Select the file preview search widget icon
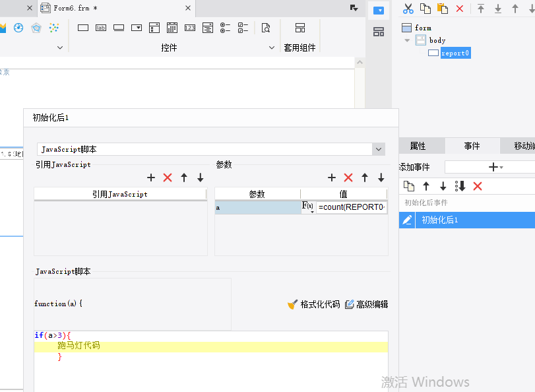Screen dimensions: 535x392 tap(266, 28)
